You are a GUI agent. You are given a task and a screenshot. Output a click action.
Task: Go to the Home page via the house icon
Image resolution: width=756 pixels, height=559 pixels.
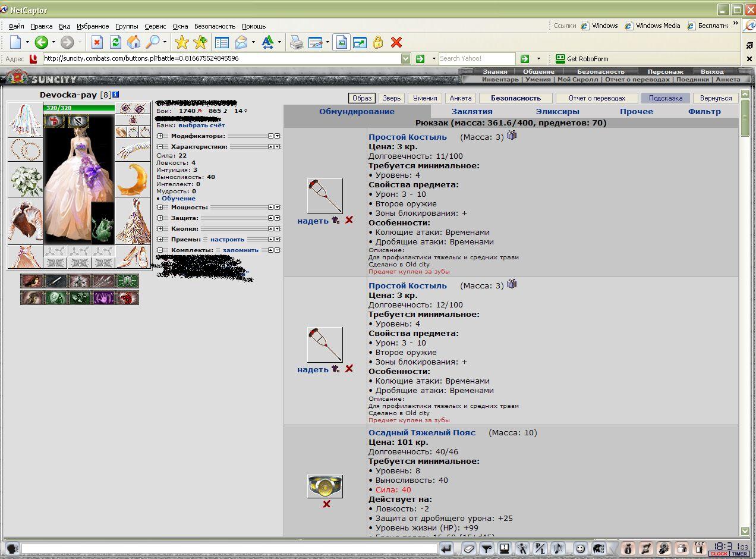coord(134,42)
